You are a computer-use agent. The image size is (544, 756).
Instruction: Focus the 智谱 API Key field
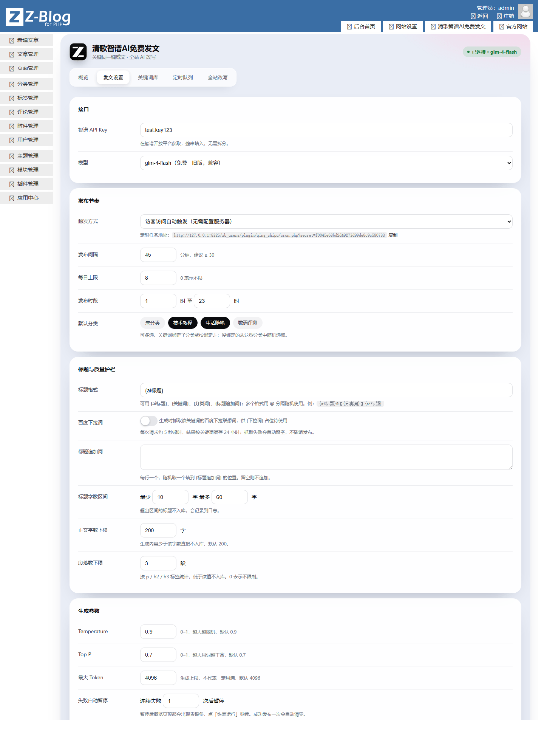(x=326, y=130)
